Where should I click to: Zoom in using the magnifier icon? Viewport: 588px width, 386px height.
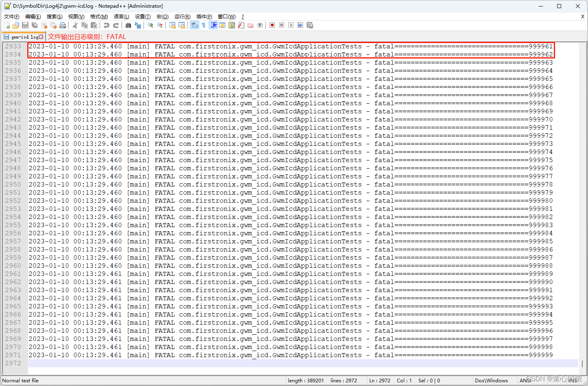click(150, 25)
